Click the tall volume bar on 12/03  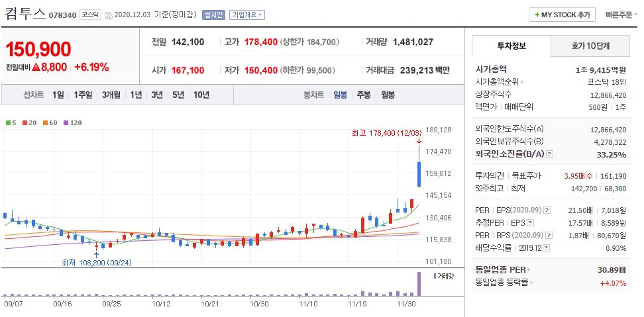[x=419, y=284]
